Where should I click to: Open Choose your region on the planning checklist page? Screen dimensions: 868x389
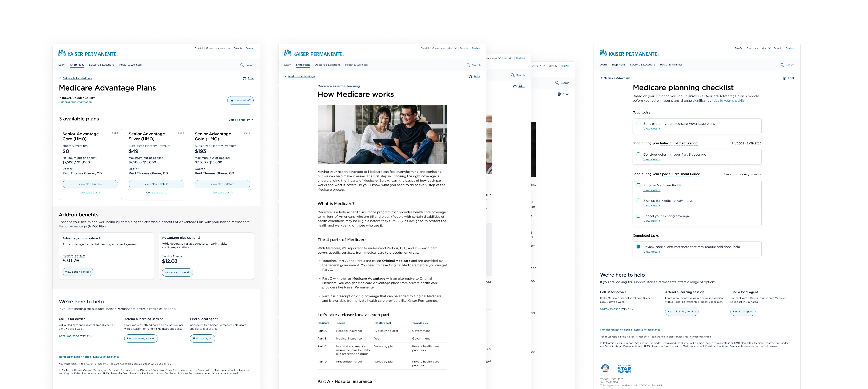pos(758,48)
